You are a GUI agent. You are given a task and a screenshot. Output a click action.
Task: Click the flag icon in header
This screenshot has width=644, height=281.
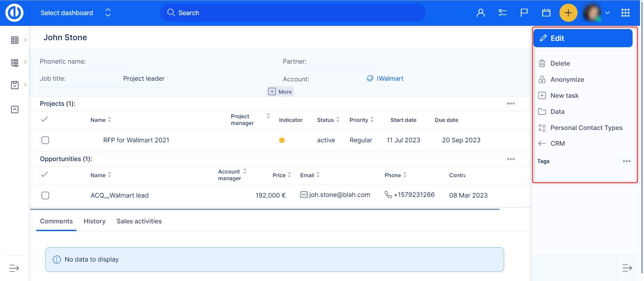pos(524,13)
